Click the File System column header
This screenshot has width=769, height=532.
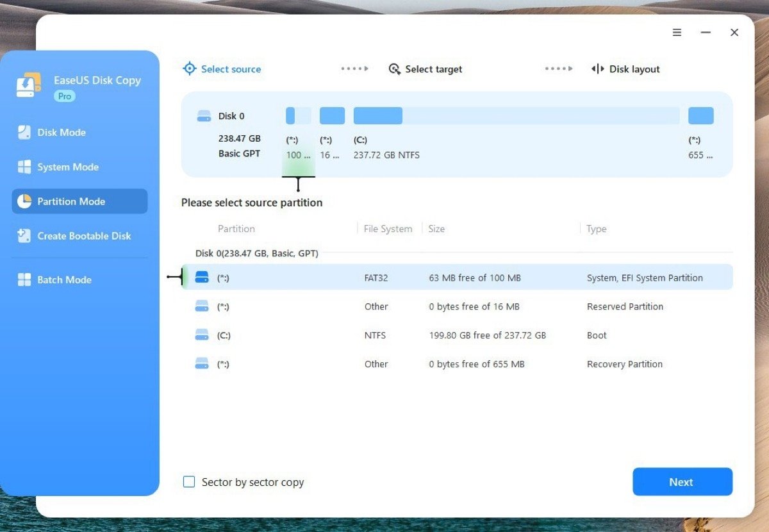388,229
